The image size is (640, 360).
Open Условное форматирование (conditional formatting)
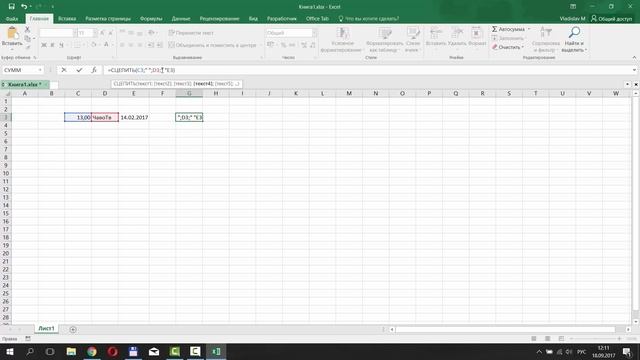click(342, 40)
